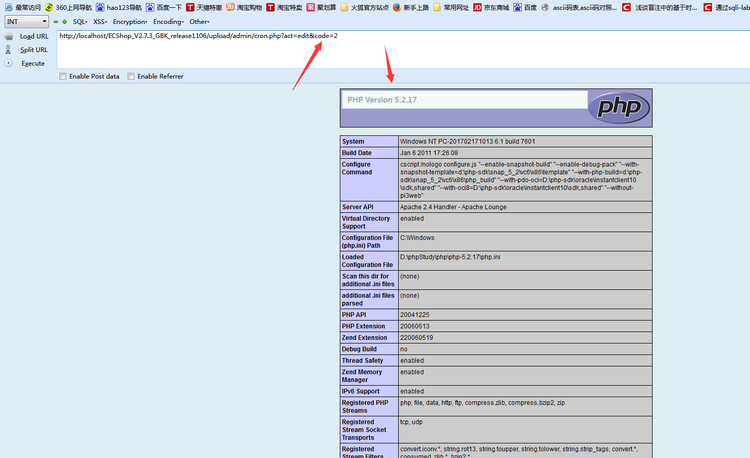Click the Load URL icon
The width and height of the screenshot is (750, 458).
tap(10, 36)
